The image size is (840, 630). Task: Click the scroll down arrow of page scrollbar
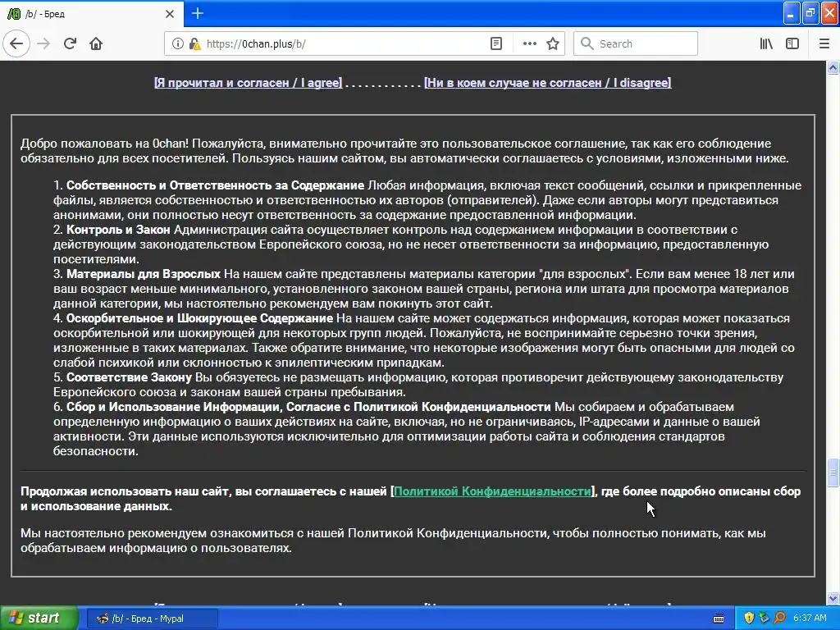coord(833,598)
